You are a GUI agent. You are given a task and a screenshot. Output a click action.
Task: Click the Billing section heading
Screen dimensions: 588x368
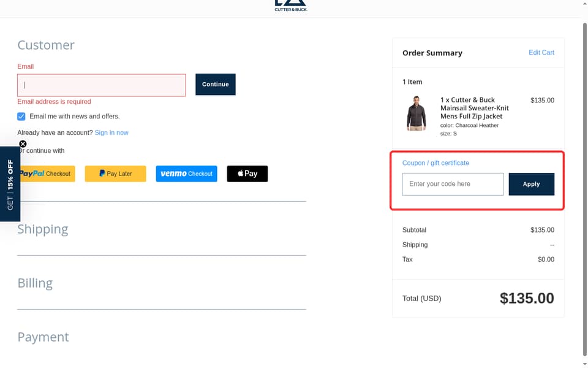[35, 283]
